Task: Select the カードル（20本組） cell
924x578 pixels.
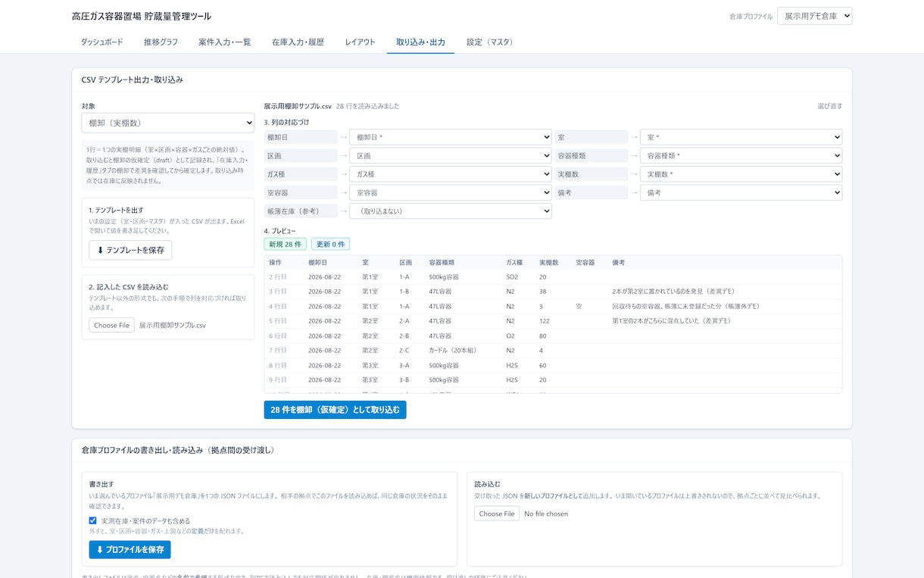Action: 453,351
